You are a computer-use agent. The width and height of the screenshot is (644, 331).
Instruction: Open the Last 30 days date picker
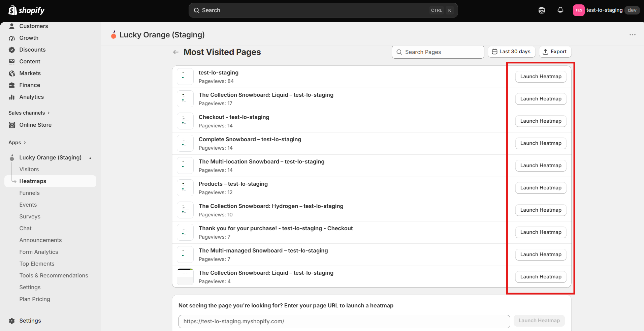pyautogui.click(x=511, y=52)
